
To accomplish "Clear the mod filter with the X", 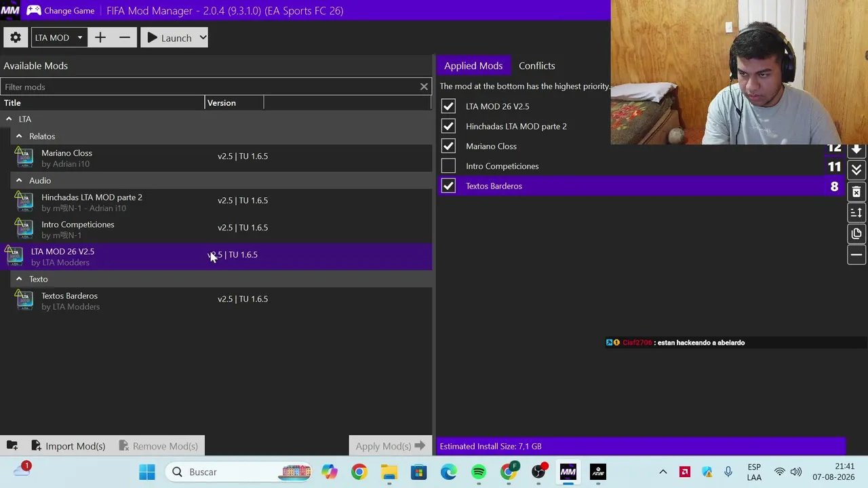I will (x=424, y=87).
